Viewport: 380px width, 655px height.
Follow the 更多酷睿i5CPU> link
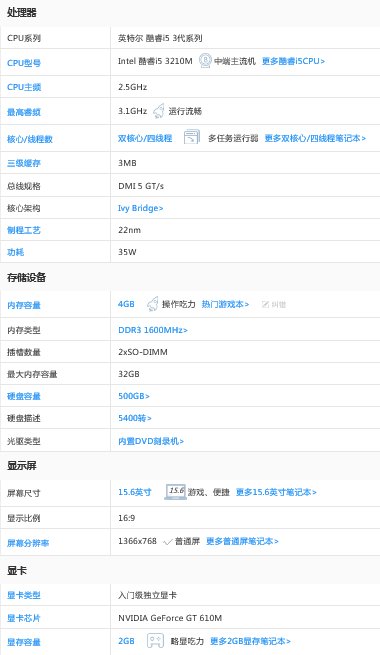click(293, 61)
